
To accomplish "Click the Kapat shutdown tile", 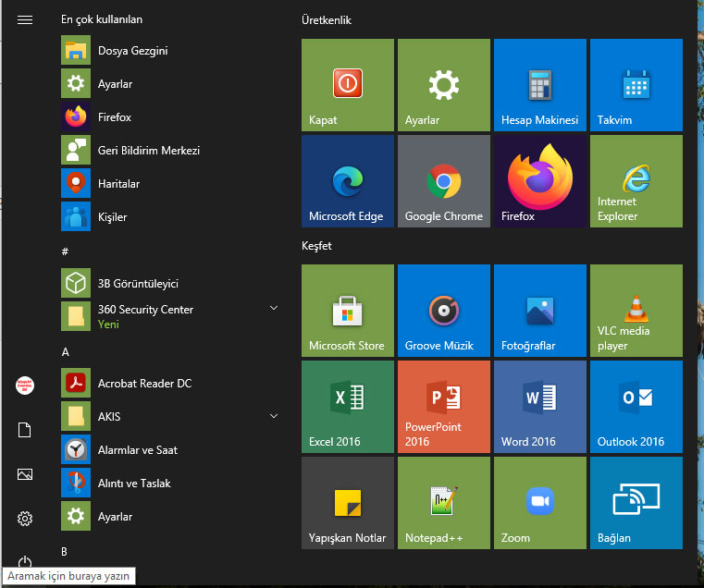I will coord(348,85).
